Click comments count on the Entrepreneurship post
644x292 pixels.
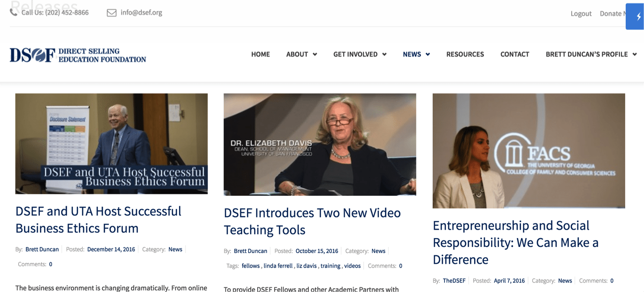click(x=612, y=281)
